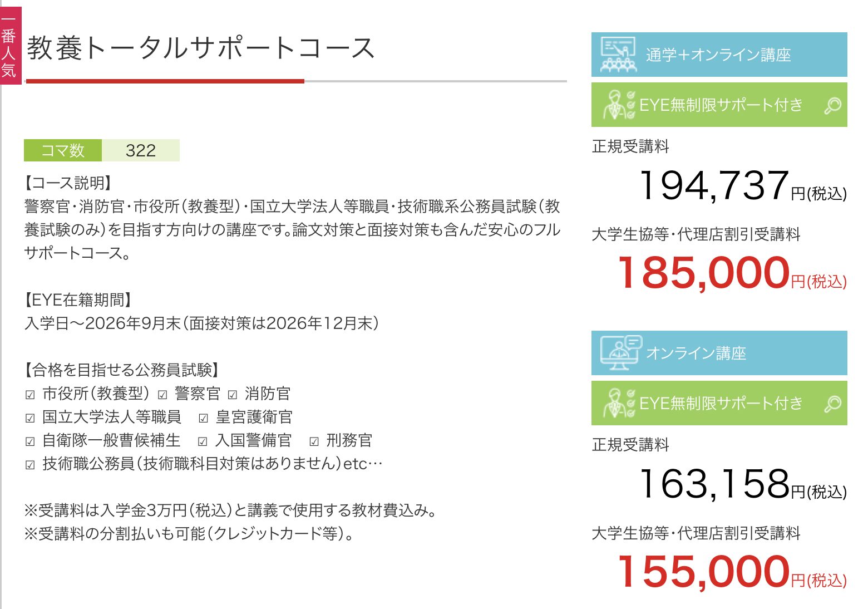Open the lower EYE無制限サポート付き details button
868x609 pixels.
719,403
